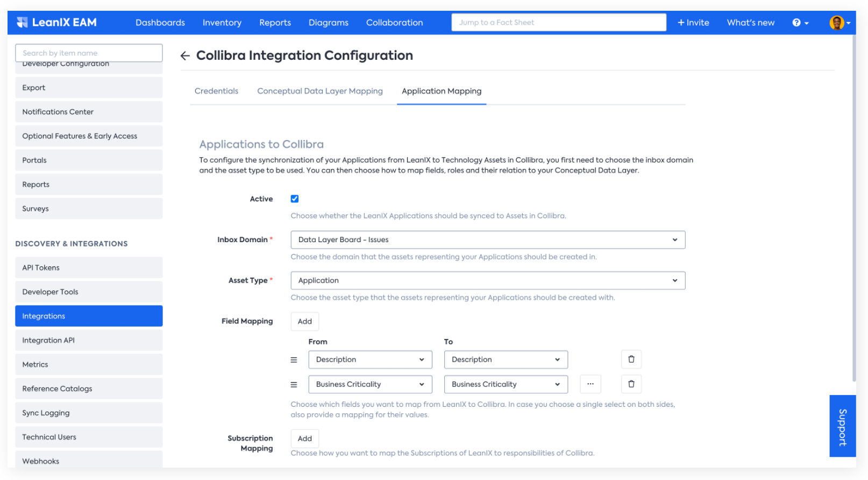Select Integrations in the sidebar
Viewport: 868px width, 480px height.
click(89, 316)
